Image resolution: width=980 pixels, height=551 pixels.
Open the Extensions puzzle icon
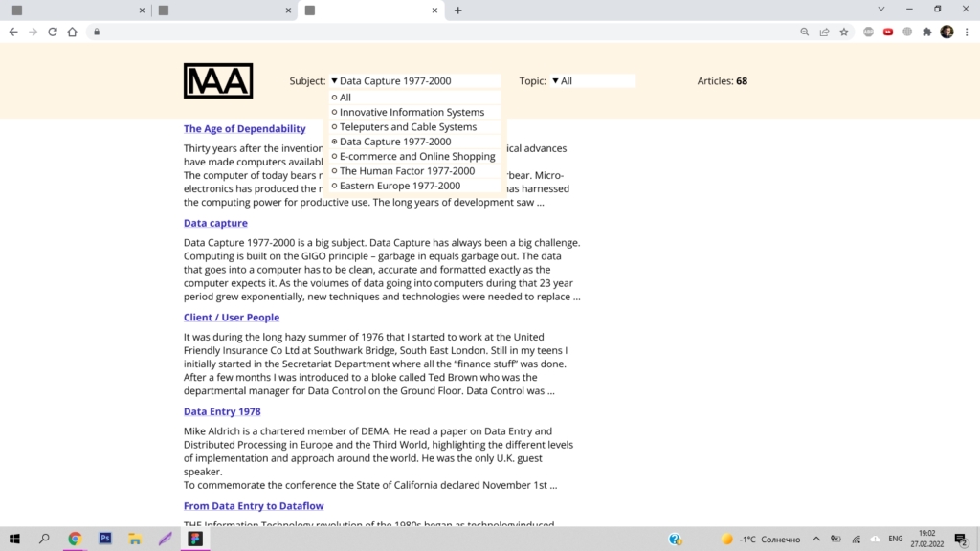926,32
